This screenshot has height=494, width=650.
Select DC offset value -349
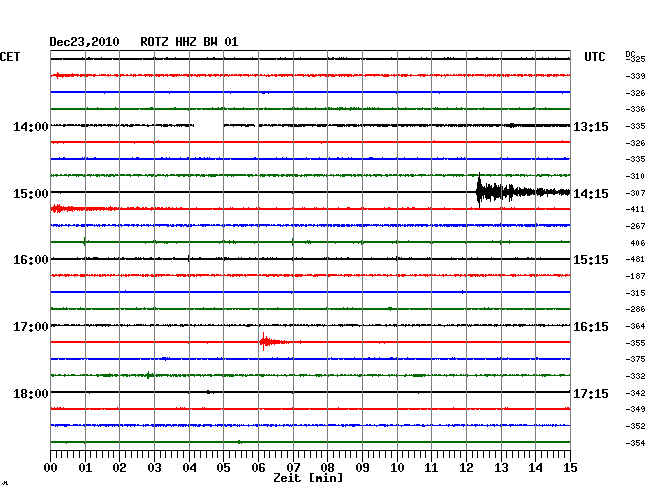click(635, 409)
